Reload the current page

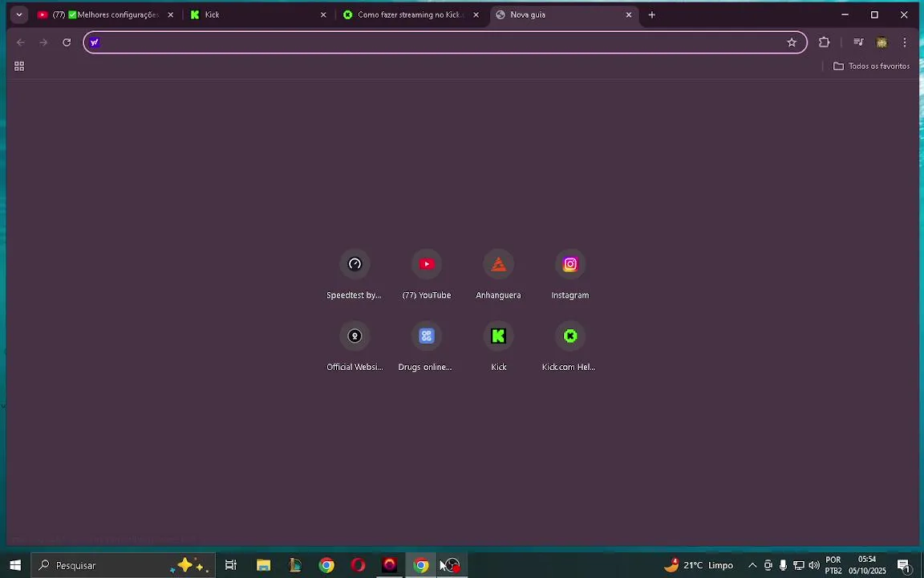click(67, 43)
